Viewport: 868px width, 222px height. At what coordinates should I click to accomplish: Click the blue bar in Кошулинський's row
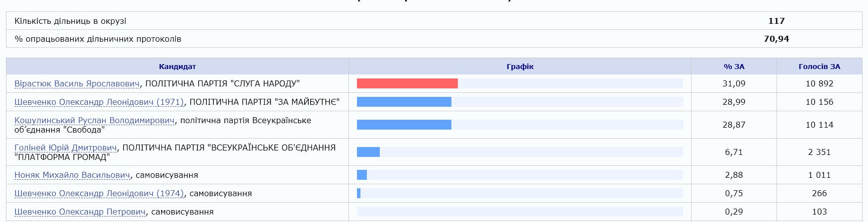point(404,125)
